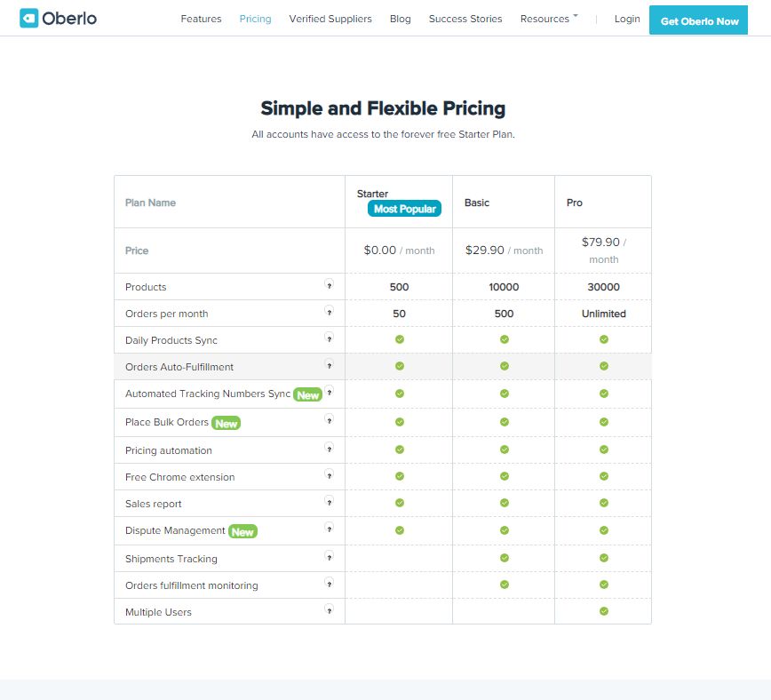Click help icon beside Orders Auto-Fulfillment
The width and height of the screenshot is (771, 700).
point(330,366)
